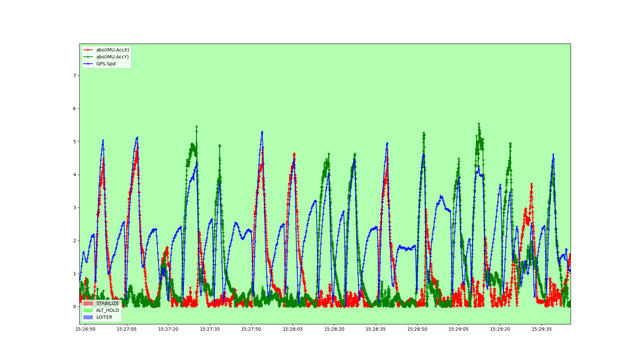
Task: Click the y-axis tick label 6
Action: [75, 109]
